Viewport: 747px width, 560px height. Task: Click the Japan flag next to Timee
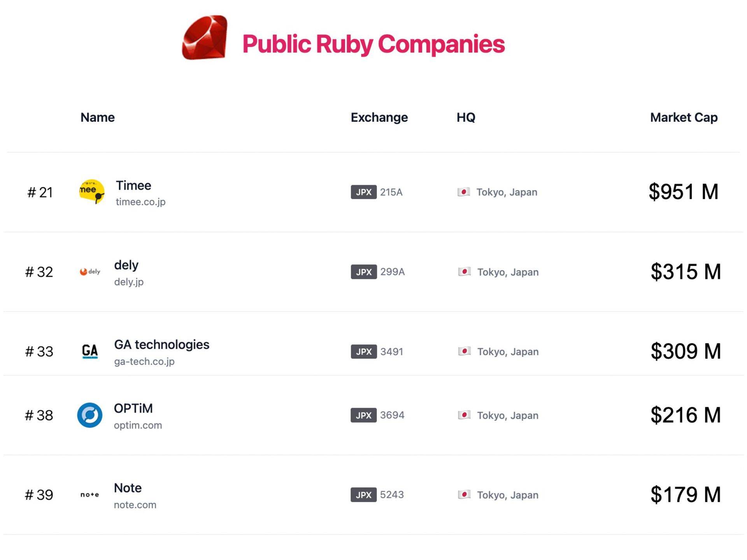[464, 192]
